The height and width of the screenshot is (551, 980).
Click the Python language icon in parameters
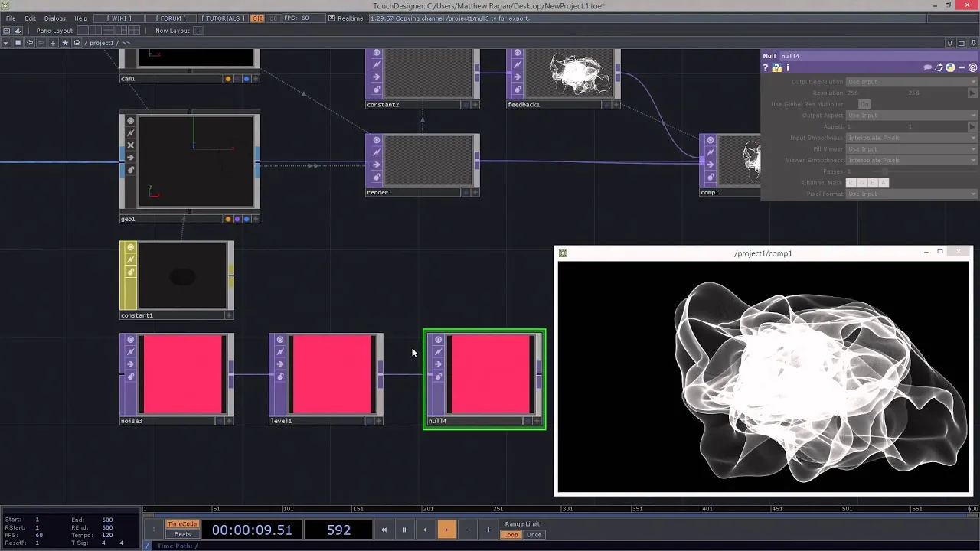(x=950, y=68)
